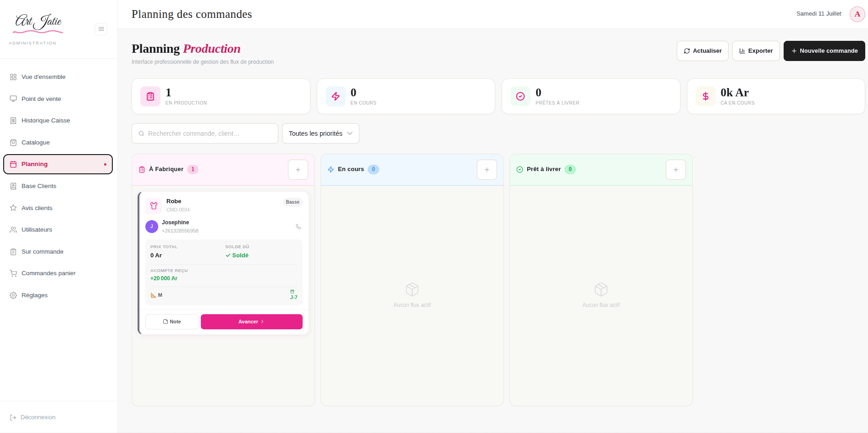Select Planning in the sidebar

pyautogui.click(x=58, y=164)
